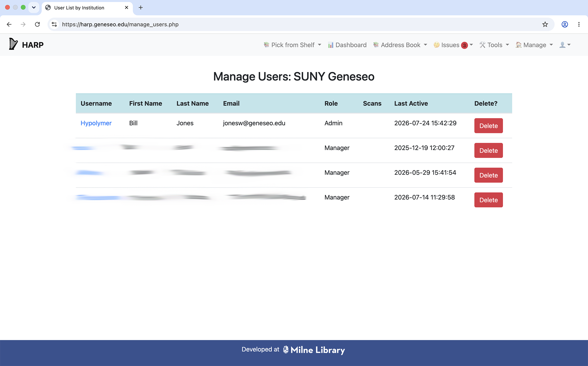Click the Email column header
Image resolution: width=588 pixels, height=366 pixels.
pyautogui.click(x=231, y=103)
